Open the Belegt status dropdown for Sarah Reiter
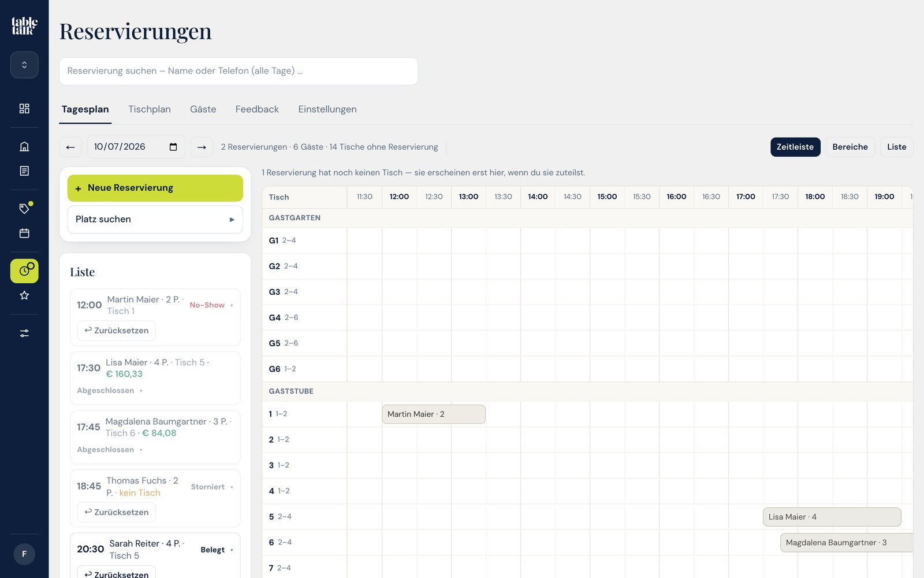Screen dimensions: 924x578 tap(217, 550)
